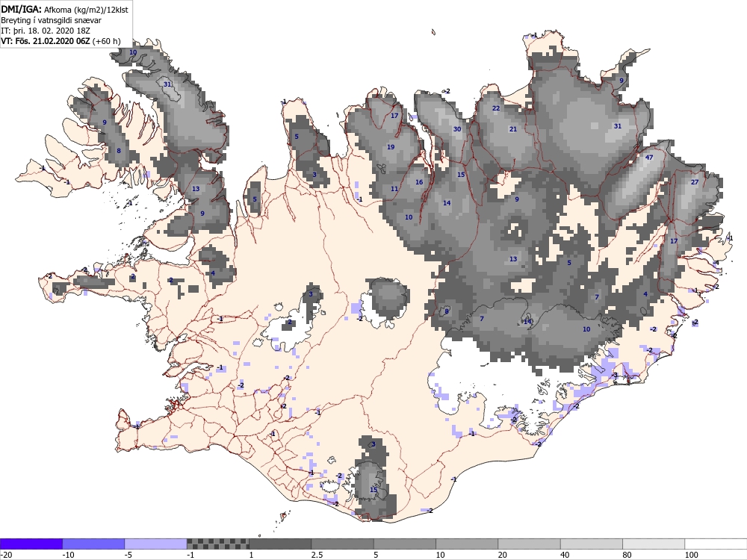Click the small Grímsey island outline north of Iceland

[433, 32]
